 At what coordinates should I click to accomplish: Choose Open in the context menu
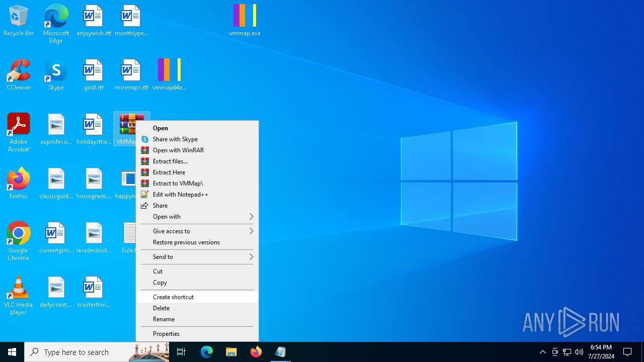[x=197, y=128]
